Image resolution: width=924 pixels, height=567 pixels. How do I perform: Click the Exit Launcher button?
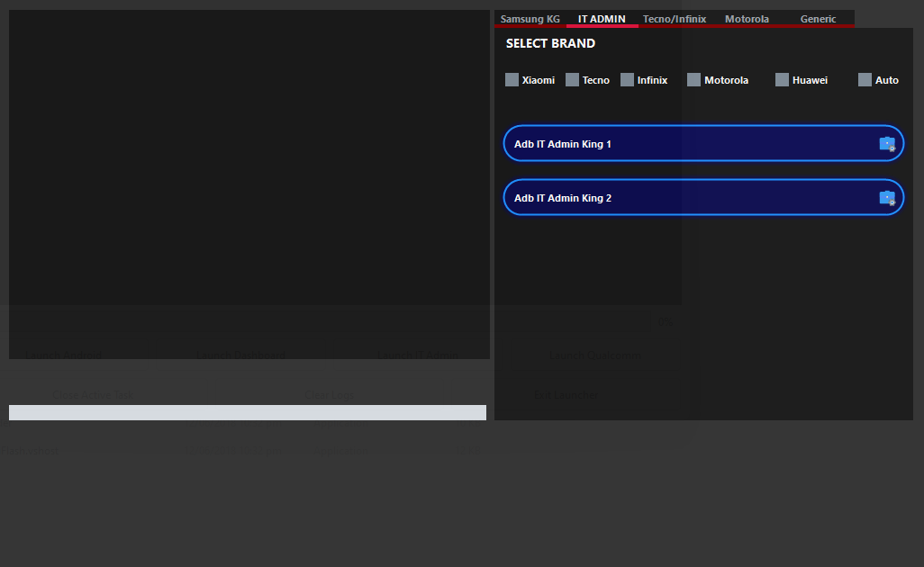[566, 394]
